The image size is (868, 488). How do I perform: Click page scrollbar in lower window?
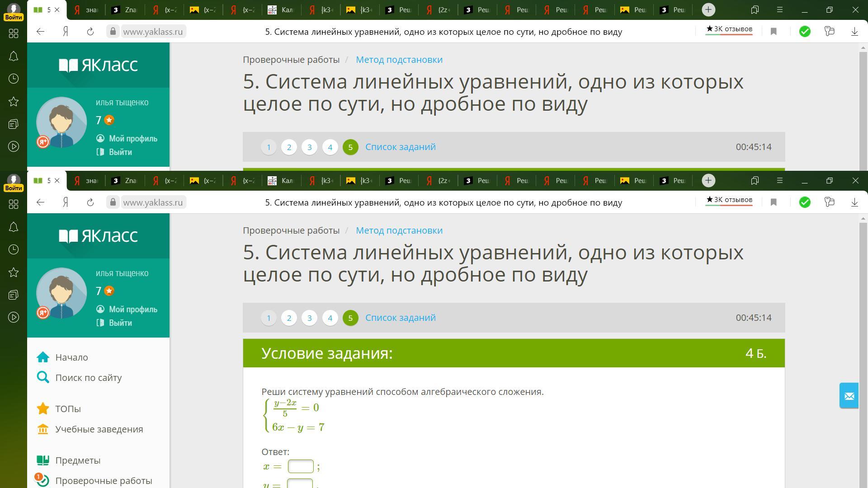(x=863, y=354)
